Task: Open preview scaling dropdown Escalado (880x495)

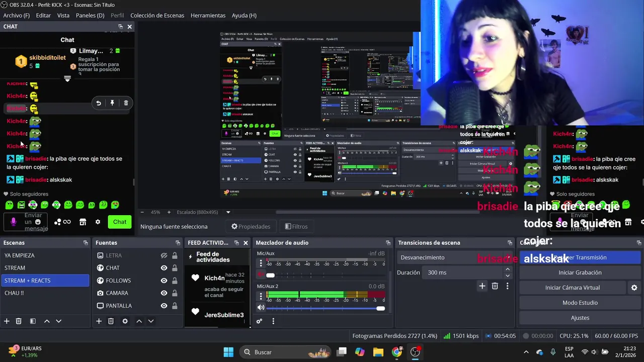Action: tap(228, 212)
